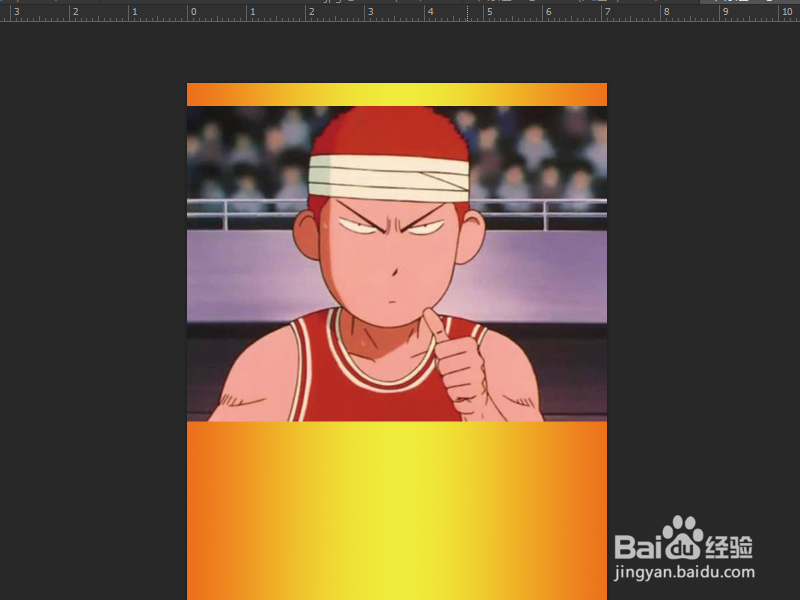Click the basketball player's white headband in the image

389,177
